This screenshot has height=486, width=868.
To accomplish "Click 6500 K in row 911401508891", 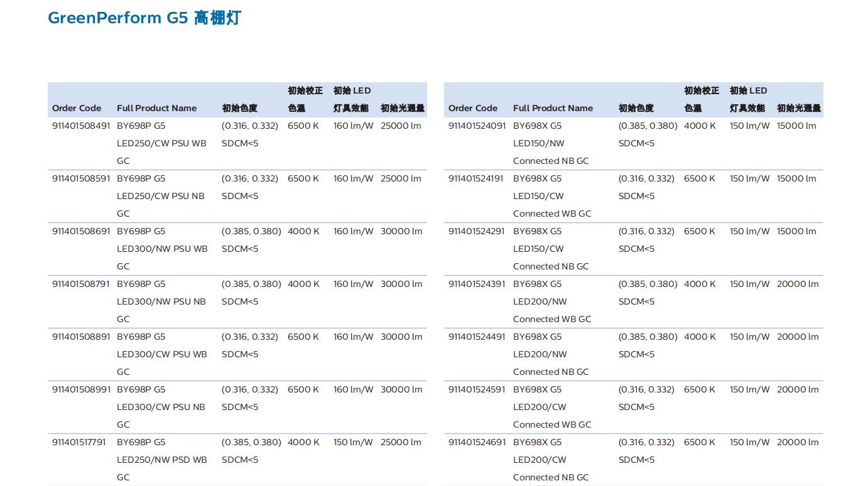I will pyautogui.click(x=303, y=337).
